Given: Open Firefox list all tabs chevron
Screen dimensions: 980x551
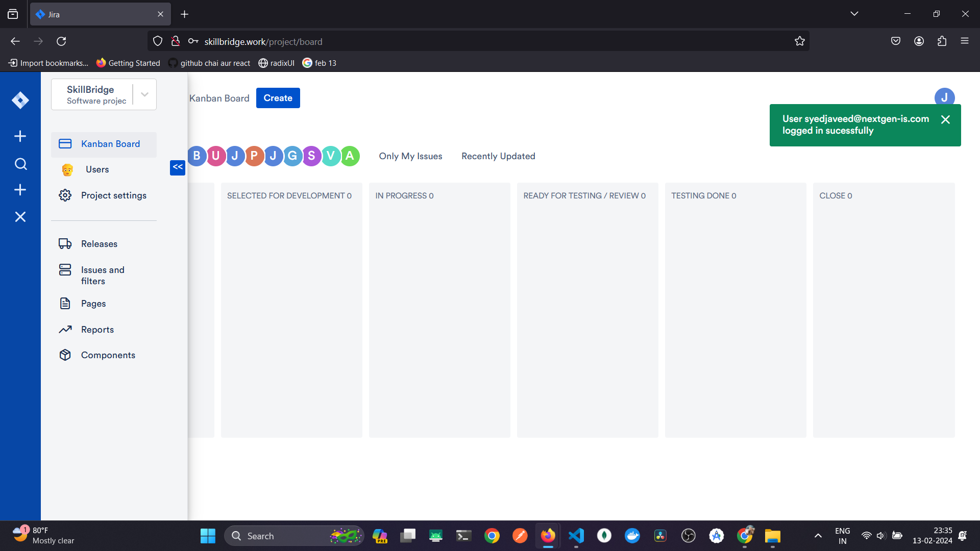Looking at the screenshot, I should 854,14.
